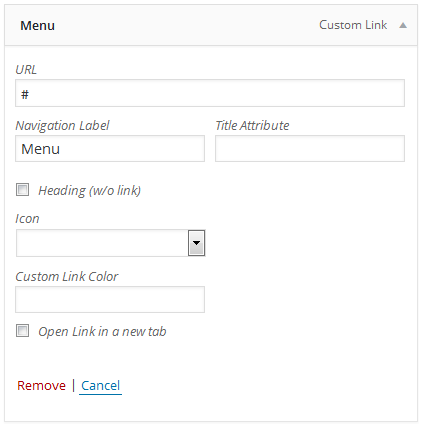Click the Title Attribute caption
423x428 pixels.
point(252,126)
